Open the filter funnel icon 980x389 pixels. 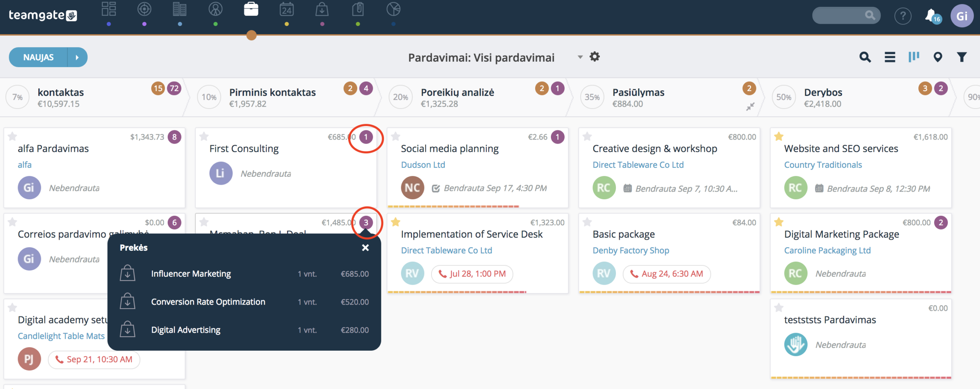tap(962, 57)
